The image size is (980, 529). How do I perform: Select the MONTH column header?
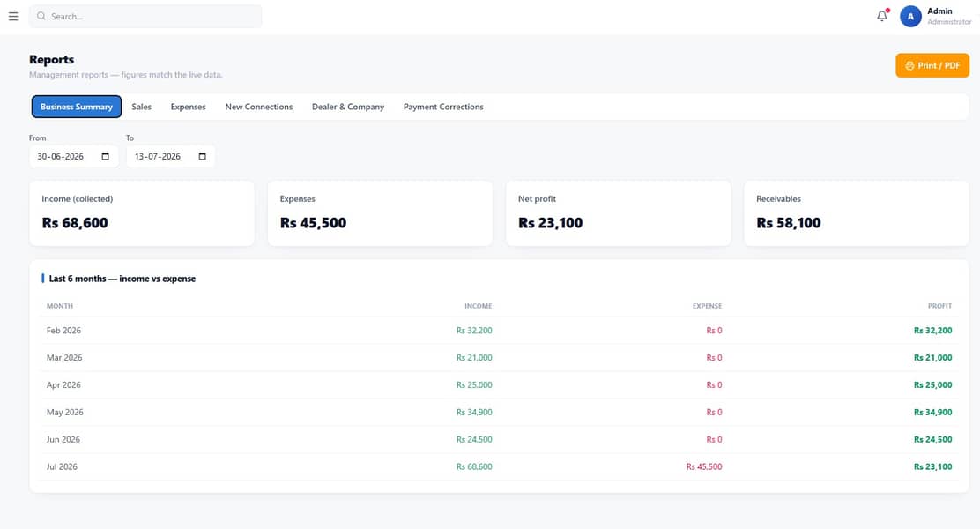point(60,307)
